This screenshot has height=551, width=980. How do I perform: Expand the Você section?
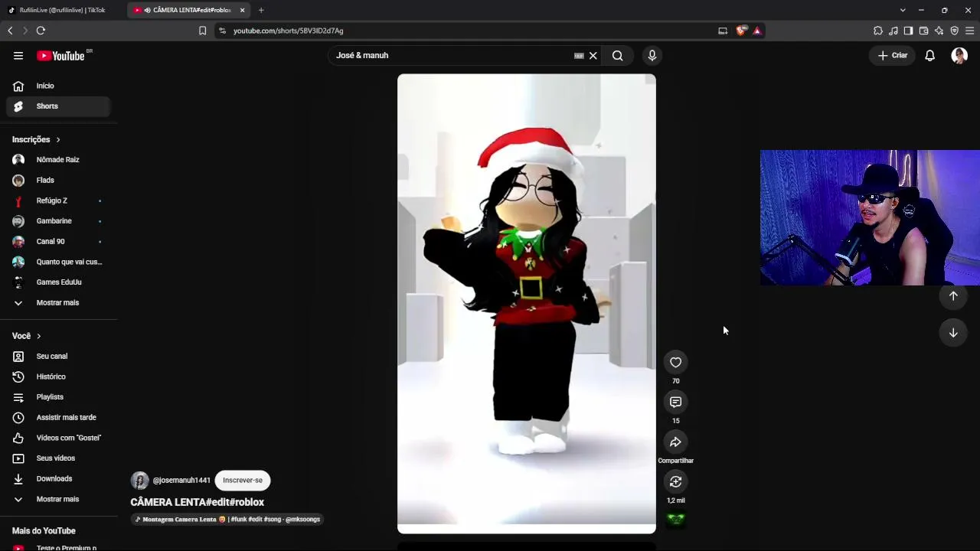[x=27, y=336]
